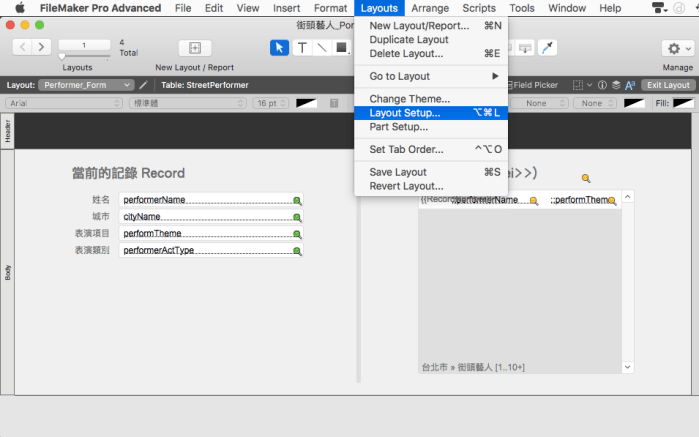Click the Field Picker button
Screen dimensions: 699x437
(533, 85)
